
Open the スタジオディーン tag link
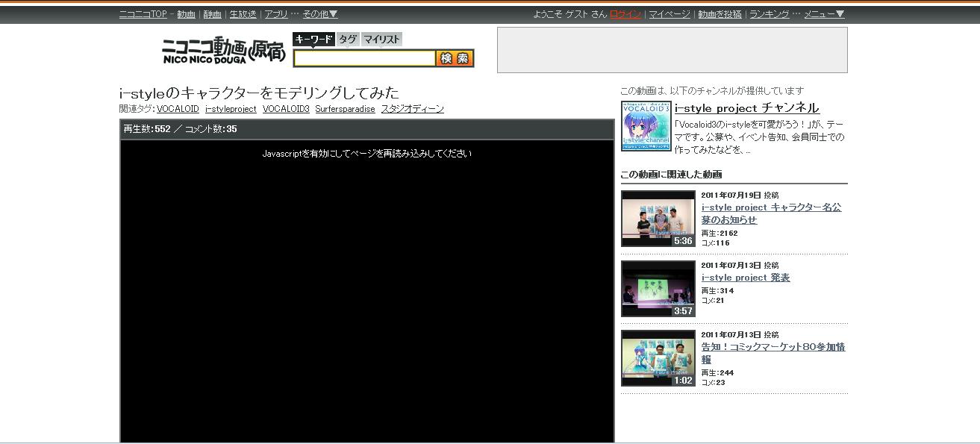tap(413, 109)
